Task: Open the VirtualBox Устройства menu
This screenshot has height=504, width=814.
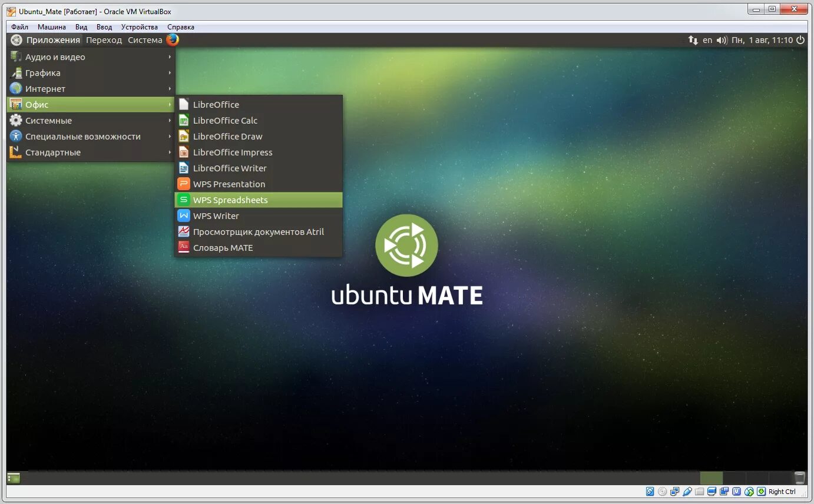Action: coord(140,27)
